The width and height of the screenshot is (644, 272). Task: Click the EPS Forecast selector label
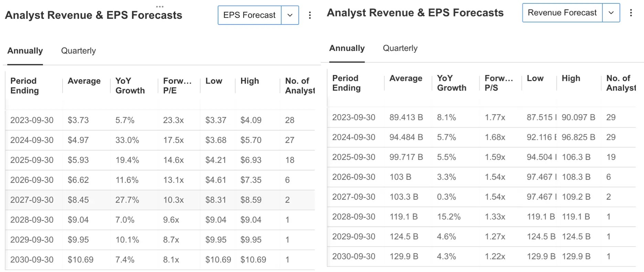pos(249,15)
